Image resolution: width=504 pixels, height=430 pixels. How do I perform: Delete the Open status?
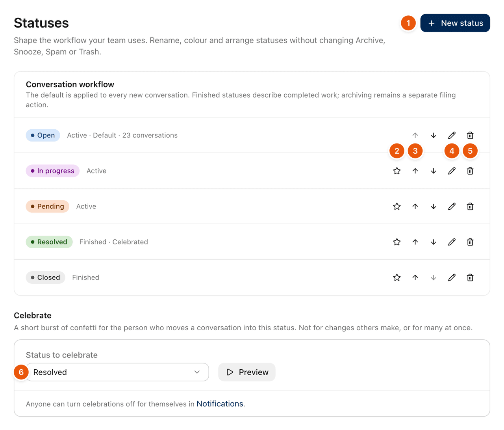point(470,135)
